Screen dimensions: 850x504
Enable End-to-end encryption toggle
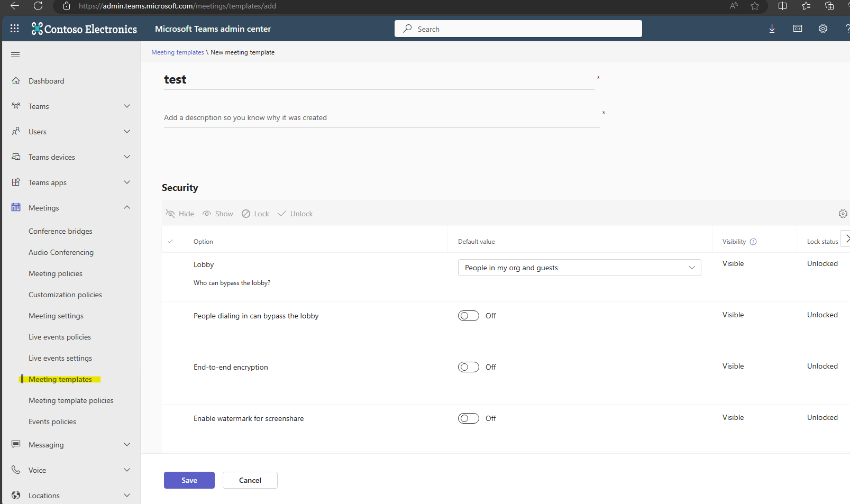click(468, 367)
